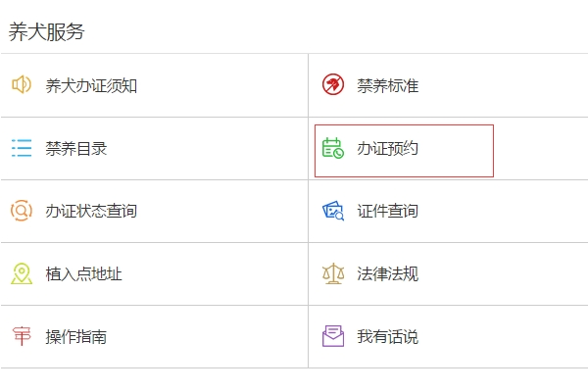Open the 禁养标准 entry
This screenshot has width=588, height=392.
(388, 85)
